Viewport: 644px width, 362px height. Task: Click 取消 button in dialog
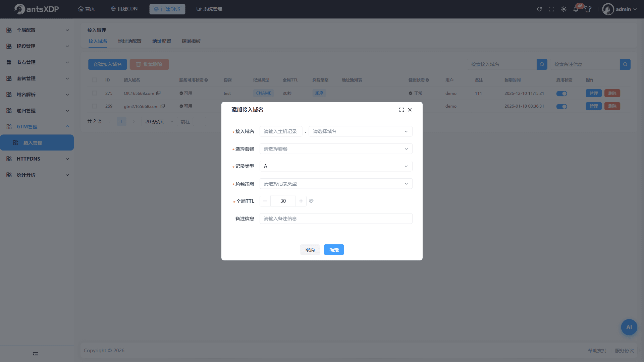tap(310, 250)
